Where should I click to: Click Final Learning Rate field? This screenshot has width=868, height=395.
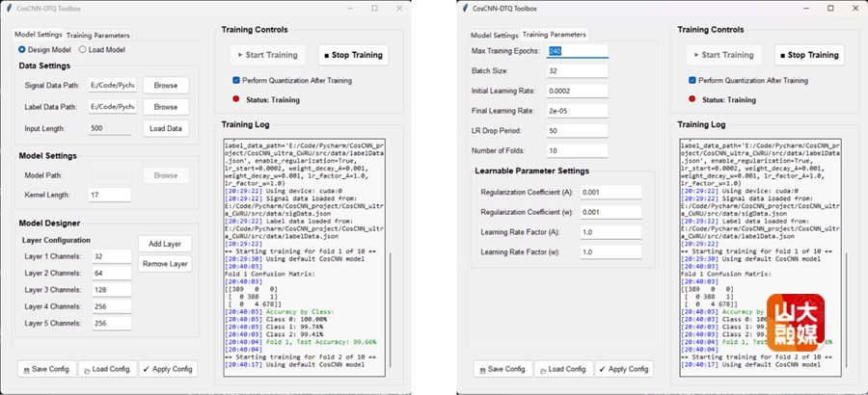578,111
